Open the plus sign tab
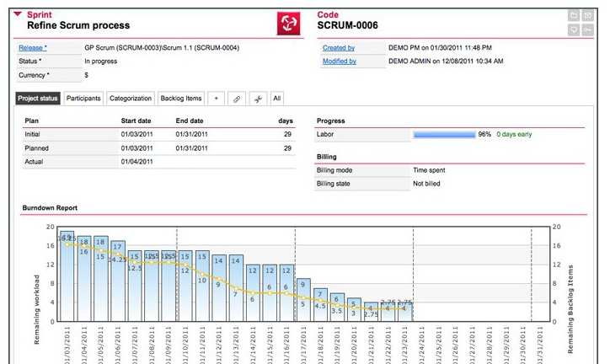 tap(216, 99)
